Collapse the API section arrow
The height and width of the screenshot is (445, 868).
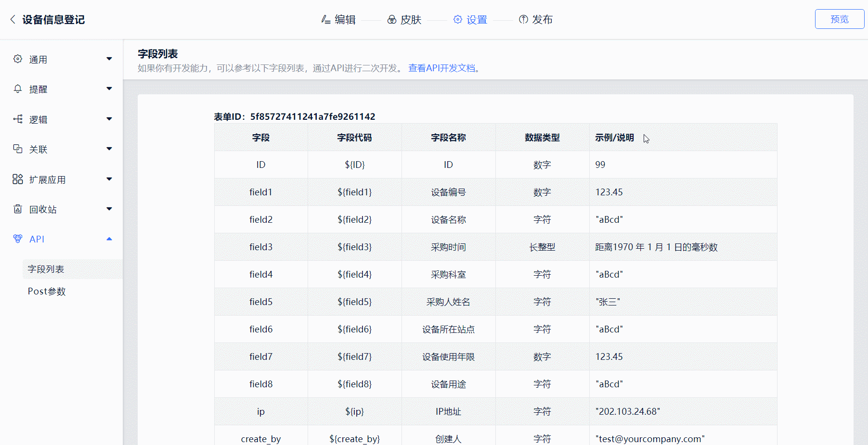tap(109, 239)
